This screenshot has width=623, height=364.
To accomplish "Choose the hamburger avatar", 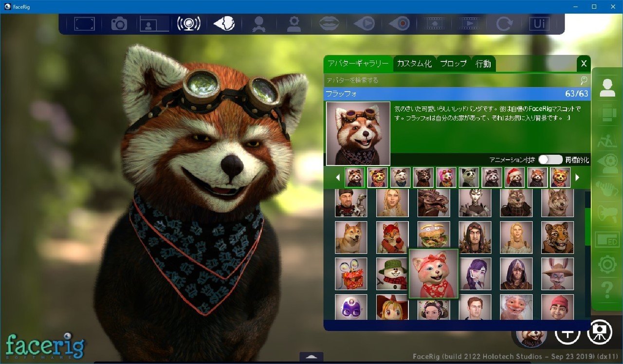I will [434, 235].
